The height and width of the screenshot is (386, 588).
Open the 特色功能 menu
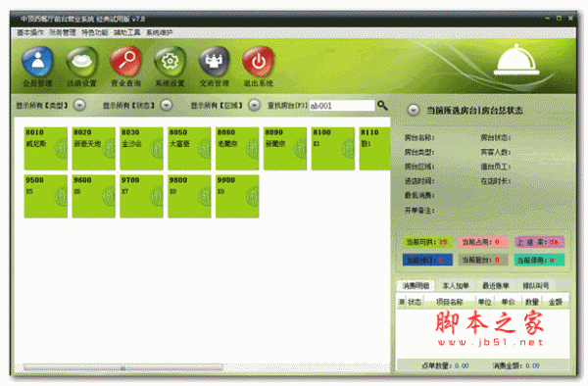point(95,32)
